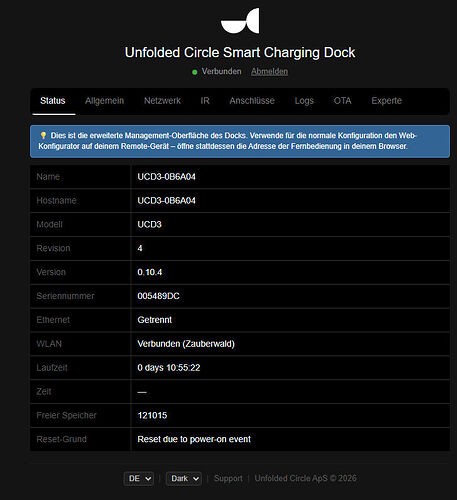The image size is (457, 500).
Task: Click the page title Unfolded Circle Smart Charging Dock
Action: pyautogui.click(x=240, y=52)
